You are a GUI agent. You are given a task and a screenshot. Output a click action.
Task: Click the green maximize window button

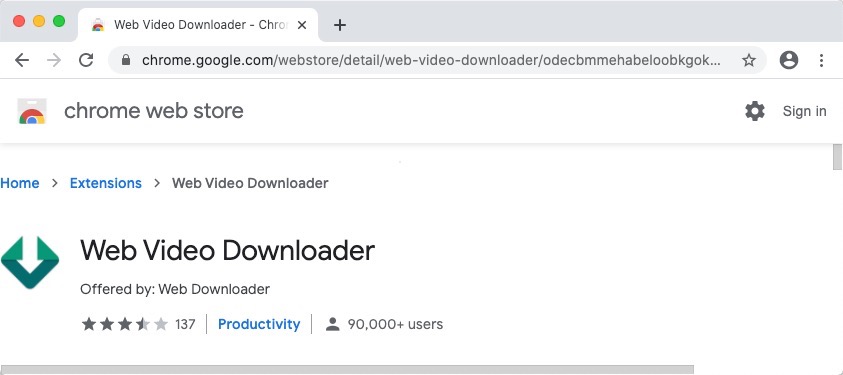coord(59,21)
